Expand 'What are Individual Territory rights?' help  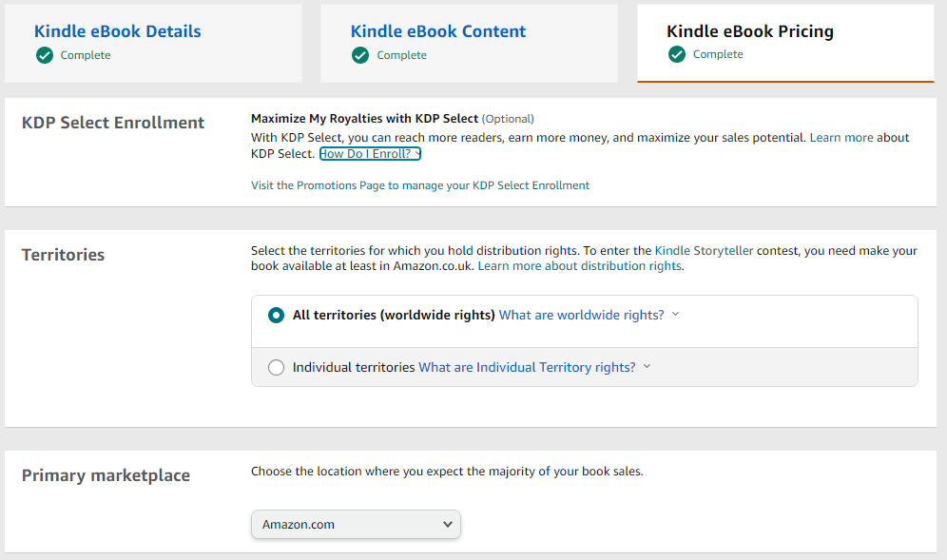[x=527, y=367]
